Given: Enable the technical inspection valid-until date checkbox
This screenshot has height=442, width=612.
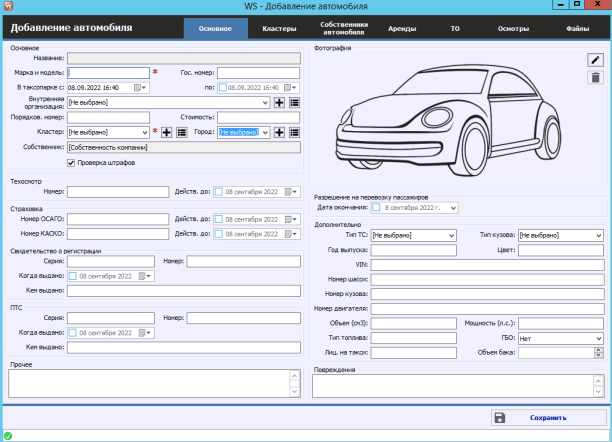Looking at the screenshot, I should click(219, 191).
